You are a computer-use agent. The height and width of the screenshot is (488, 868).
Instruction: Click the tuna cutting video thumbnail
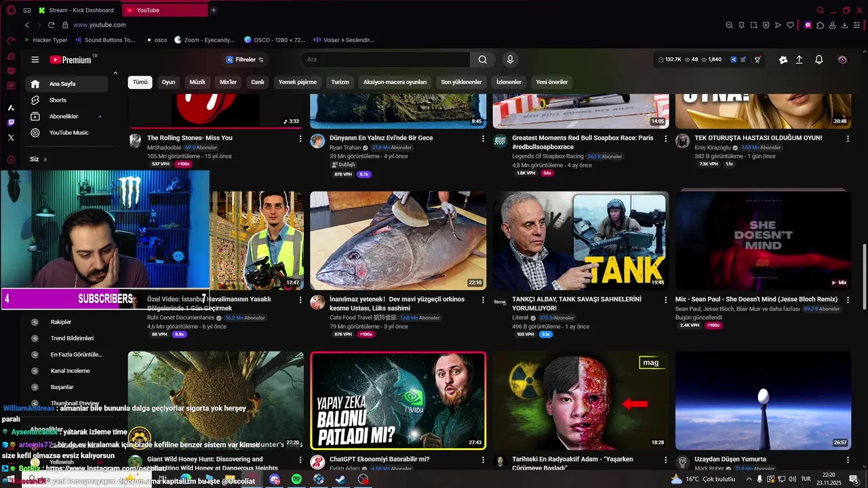398,241
